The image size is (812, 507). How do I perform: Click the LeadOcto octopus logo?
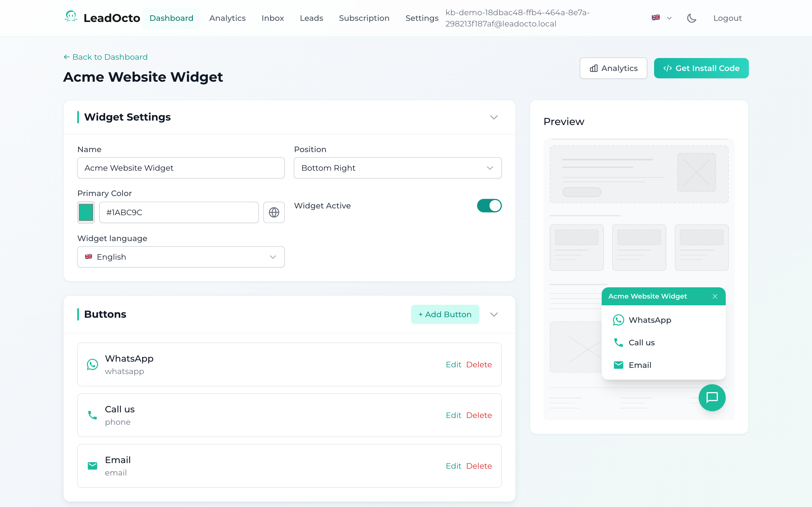pos(71,17)
